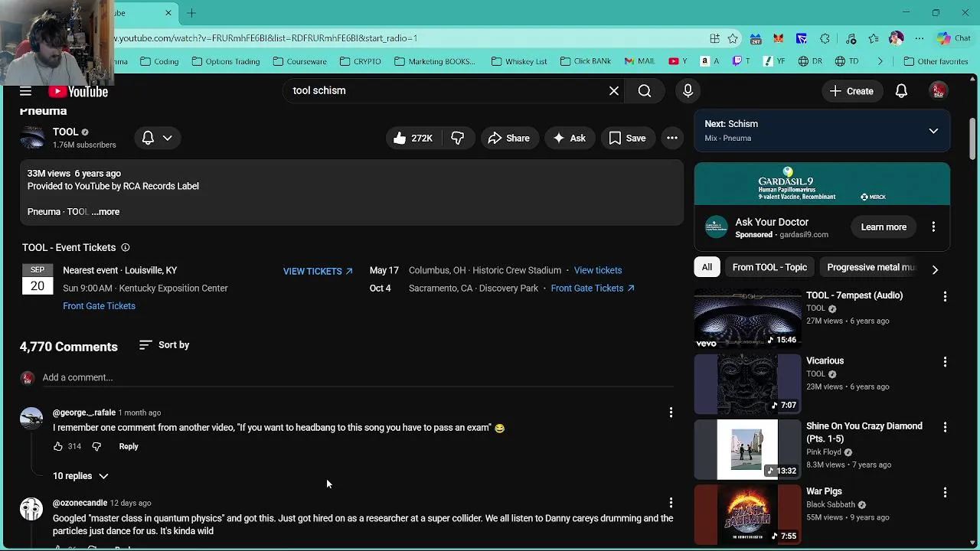Open TOOL channel notification preferences dropdown

point(157,138)
